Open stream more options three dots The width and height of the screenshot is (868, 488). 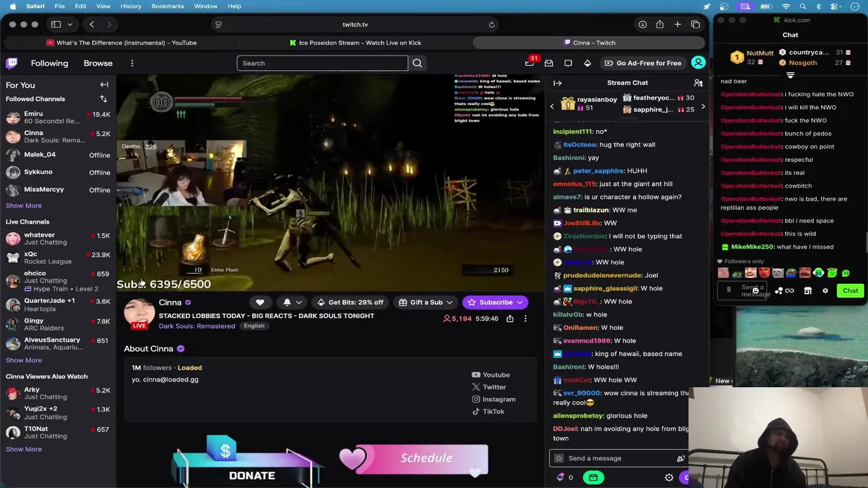525,319
